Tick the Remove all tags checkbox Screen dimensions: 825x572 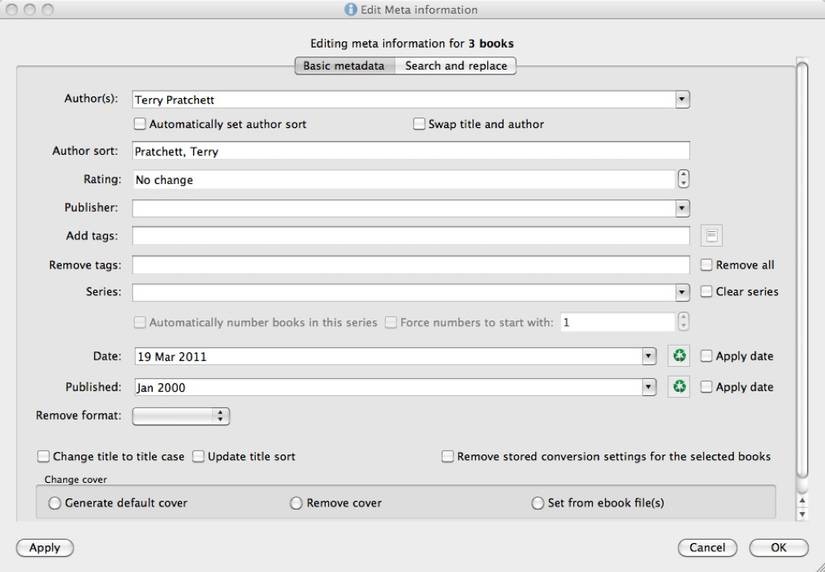(x=706, y=265)
